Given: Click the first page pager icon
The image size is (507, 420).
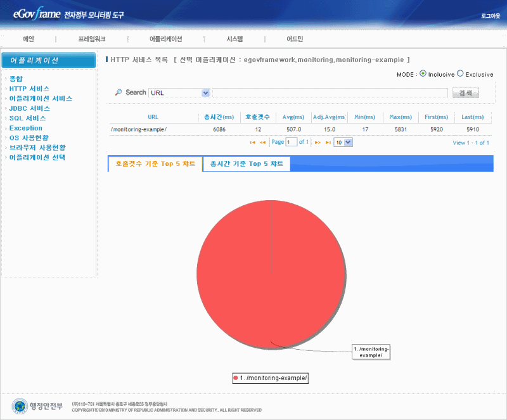Looking at the screenshot, I should [x=253, y=143].
